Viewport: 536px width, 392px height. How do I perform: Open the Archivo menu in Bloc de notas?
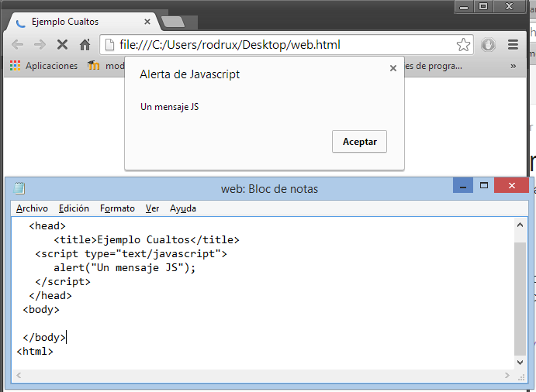tap(32, 208)
